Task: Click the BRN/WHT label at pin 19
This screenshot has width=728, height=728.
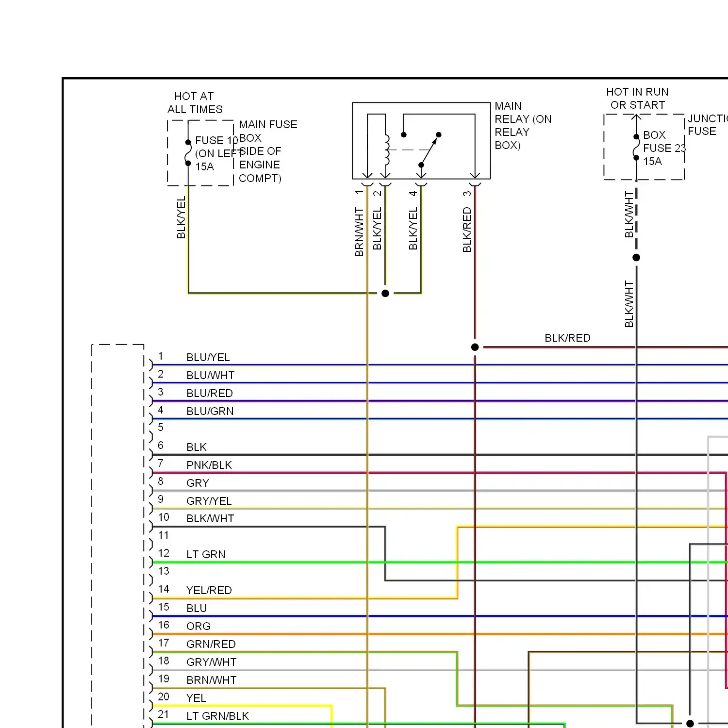Action: tap(212, 680)
